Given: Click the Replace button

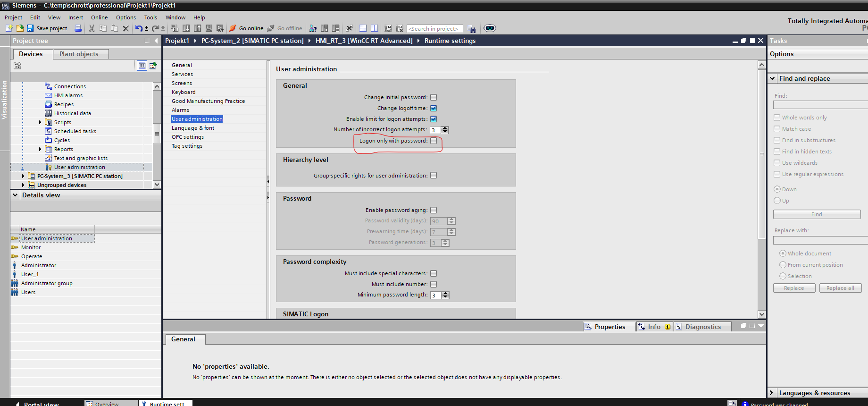Looking at the screenshot, I should tap(794, 288).
